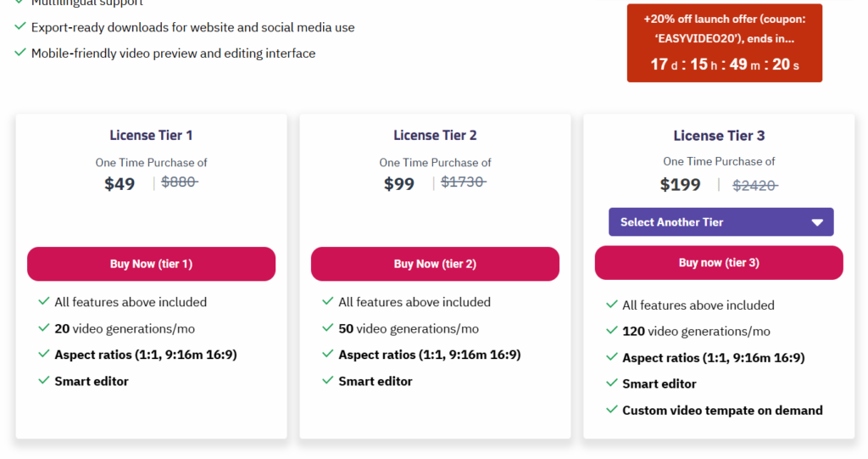Click the dropdown arrow on Select Another Tier
The width and height of the screenshot is (868, 459).
coord(817,222)
